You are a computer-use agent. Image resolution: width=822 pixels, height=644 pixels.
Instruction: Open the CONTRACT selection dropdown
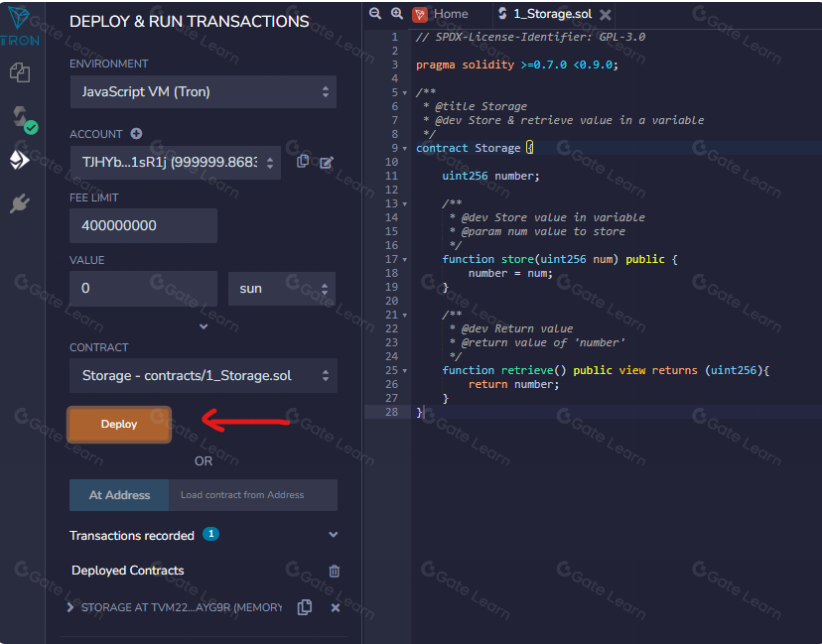click(x=203, y=376)
